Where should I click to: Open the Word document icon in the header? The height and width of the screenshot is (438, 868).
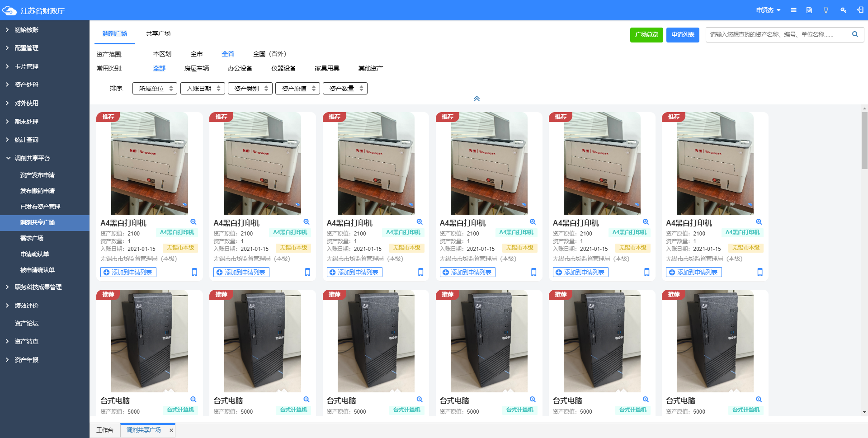pyautogui.click(x=809, y=10)
